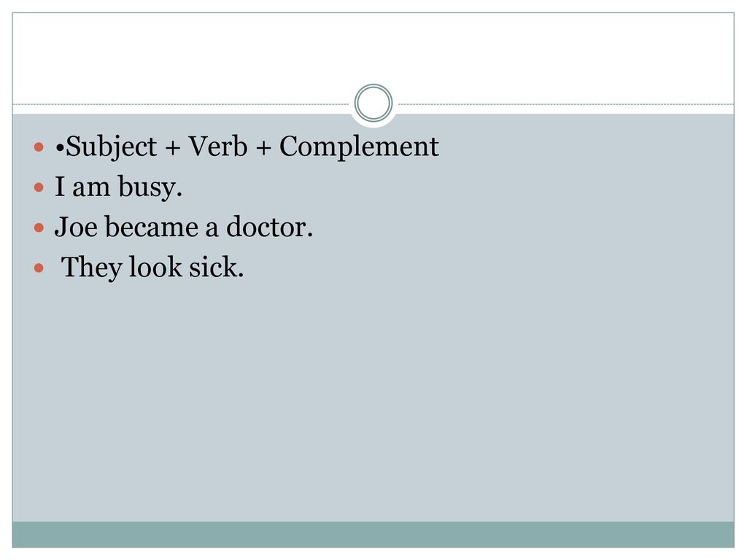Select the orange bullet before 'Joe became'
The image size is (747, 560).
pyautogui.click(x=39, y=227)
